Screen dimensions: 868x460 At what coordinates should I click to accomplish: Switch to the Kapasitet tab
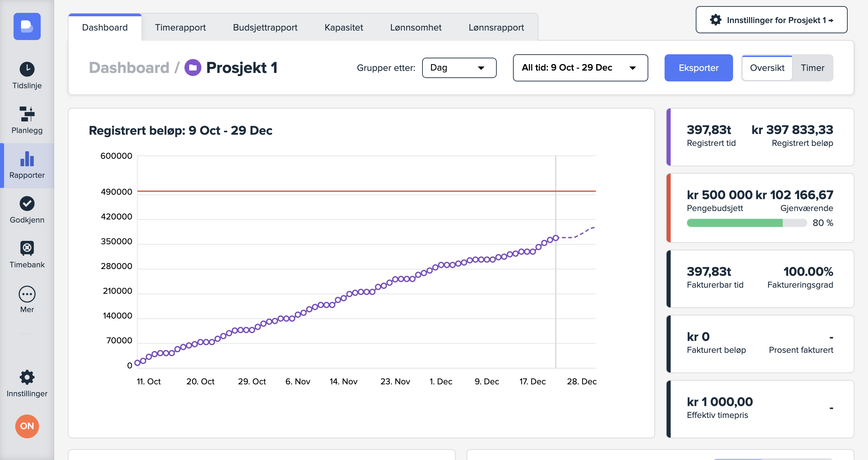[344, 27]
